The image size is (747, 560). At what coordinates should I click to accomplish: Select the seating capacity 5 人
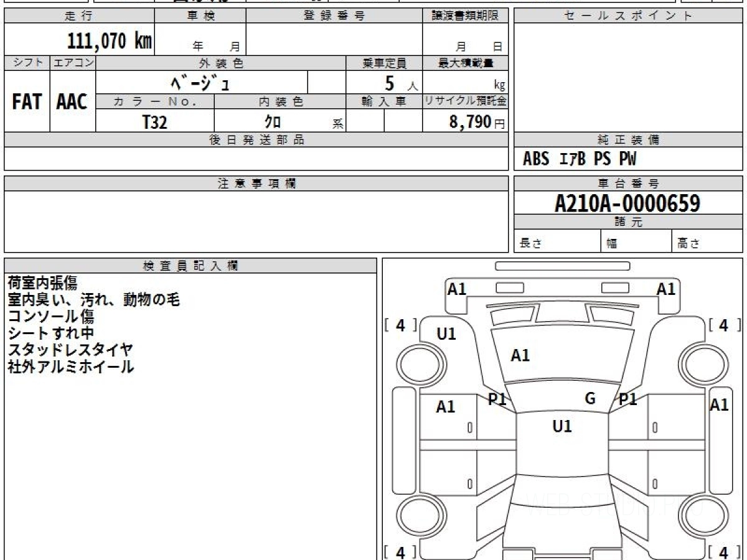[400, 83]
